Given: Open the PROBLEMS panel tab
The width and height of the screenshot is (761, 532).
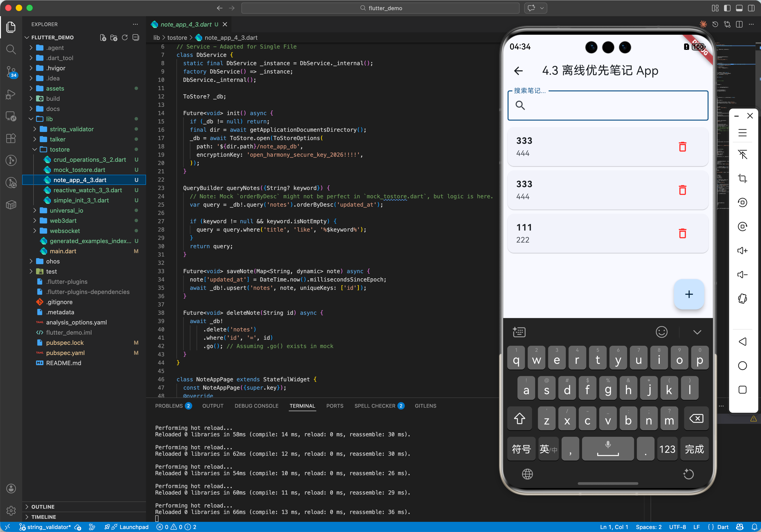Looking at the screenshot, I should 169,406.
